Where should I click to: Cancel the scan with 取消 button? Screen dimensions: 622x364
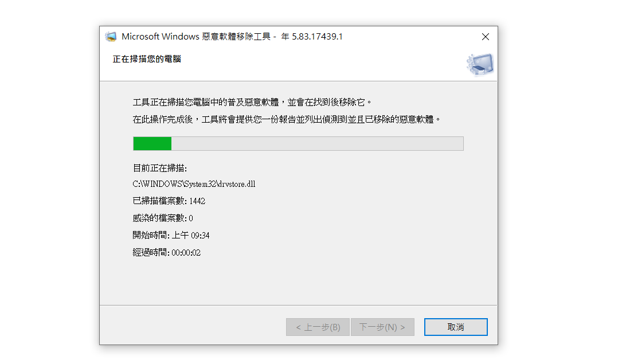coord(456,327)
